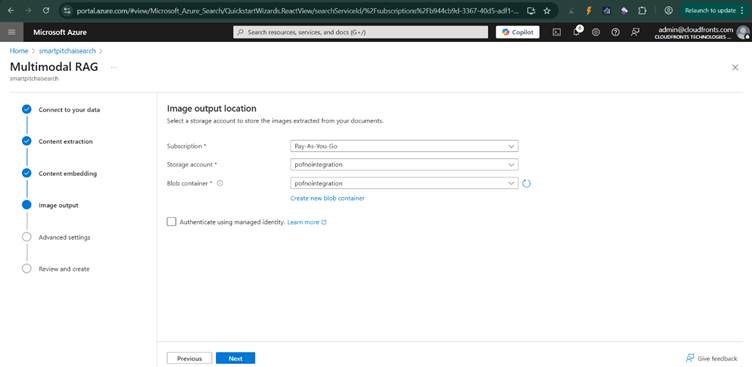Screen dimensions: 752x367
Task: Open portal settings gear icon
Action: (596, 32)
